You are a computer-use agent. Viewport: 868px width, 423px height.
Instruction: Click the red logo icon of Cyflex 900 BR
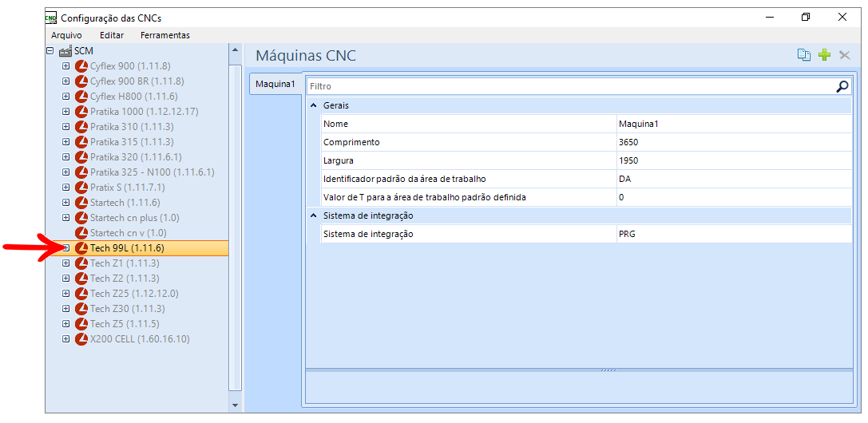(x=81, y=81)
